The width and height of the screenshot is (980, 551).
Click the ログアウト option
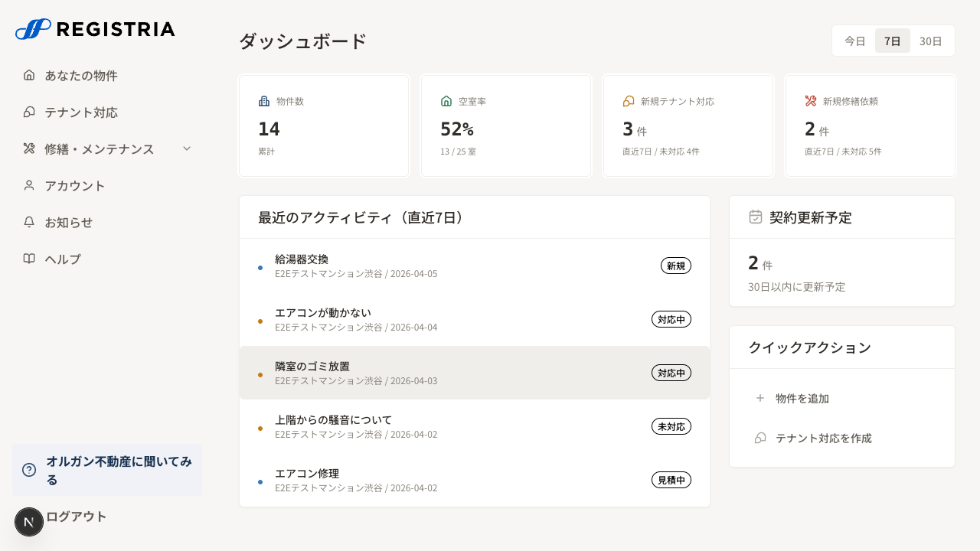pyautogui.click(x=76, y=517)
